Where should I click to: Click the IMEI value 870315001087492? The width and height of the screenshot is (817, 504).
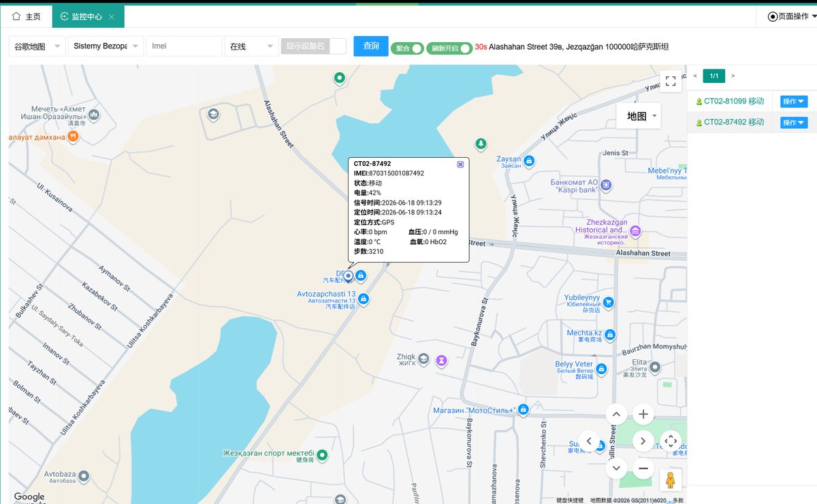click(396, 173)
